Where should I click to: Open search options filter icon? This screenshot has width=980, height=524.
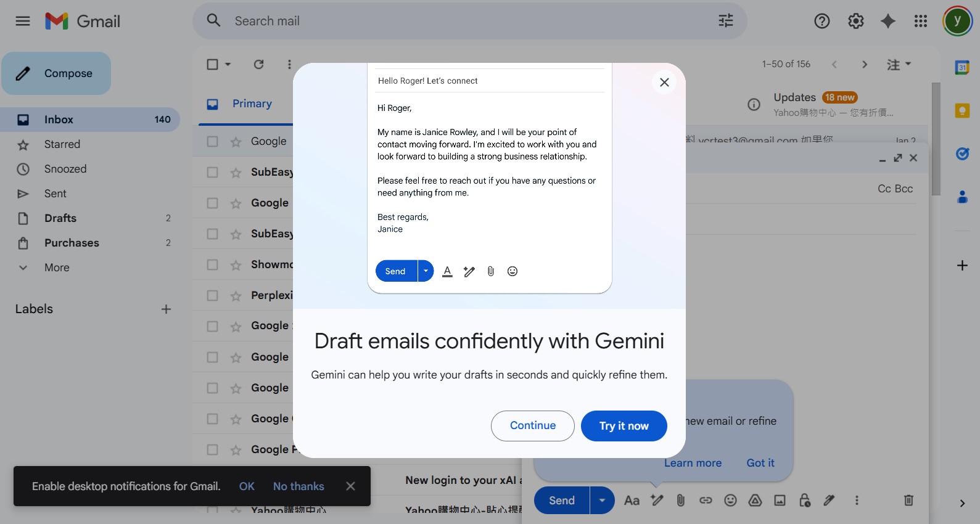[x=726, y=21]
